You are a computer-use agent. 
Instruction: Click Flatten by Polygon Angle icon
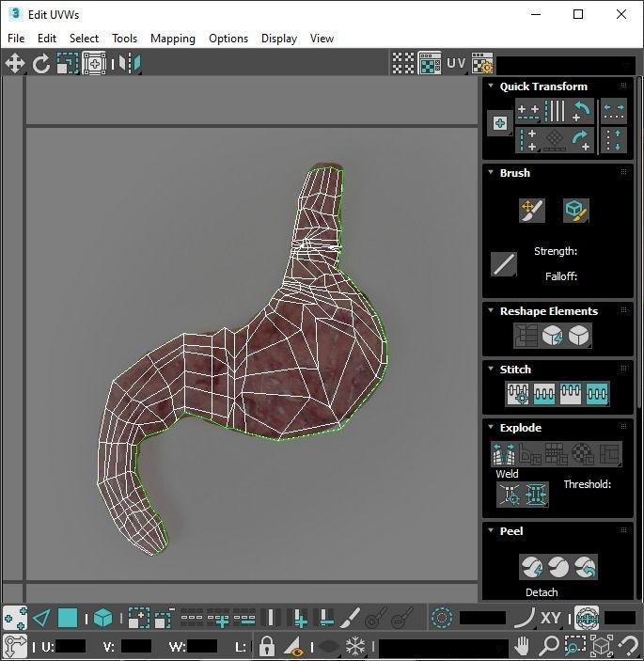[530, 453]
